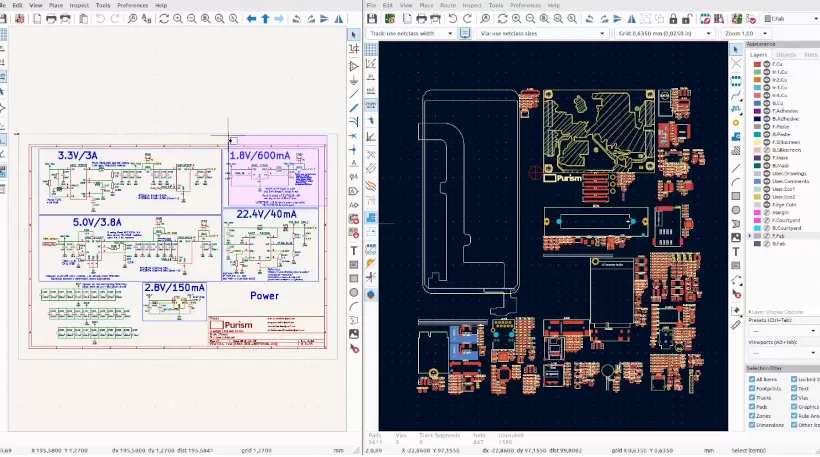Viewport: 820px width, 457px height.
Task: Open Preferences menu in schematic editor
Action: tap(132, 5)
